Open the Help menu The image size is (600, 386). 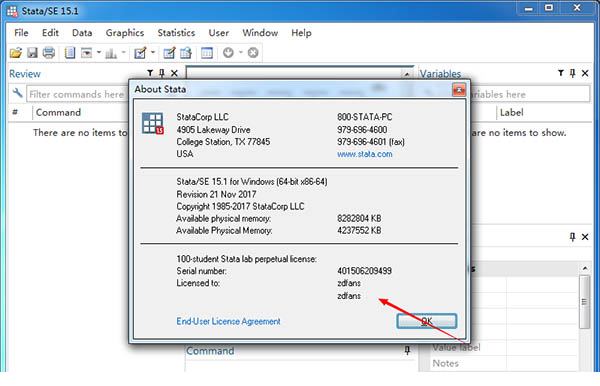tap(301, 33)
